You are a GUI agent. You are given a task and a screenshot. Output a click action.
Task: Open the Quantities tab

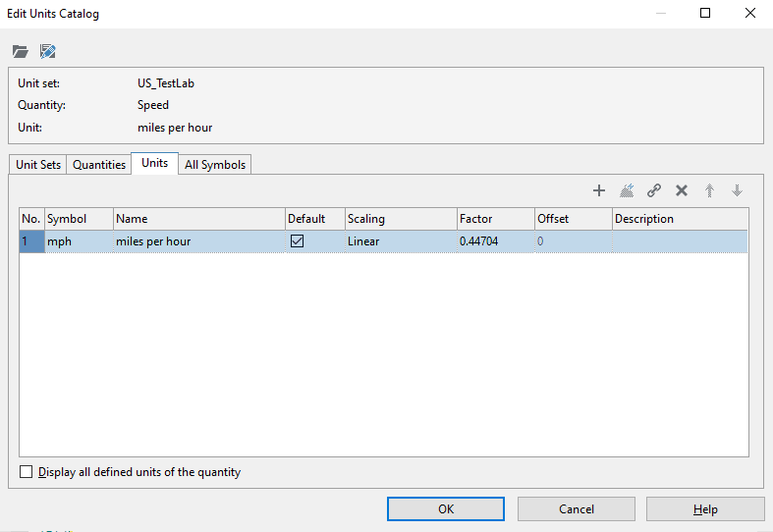(99, 165)
